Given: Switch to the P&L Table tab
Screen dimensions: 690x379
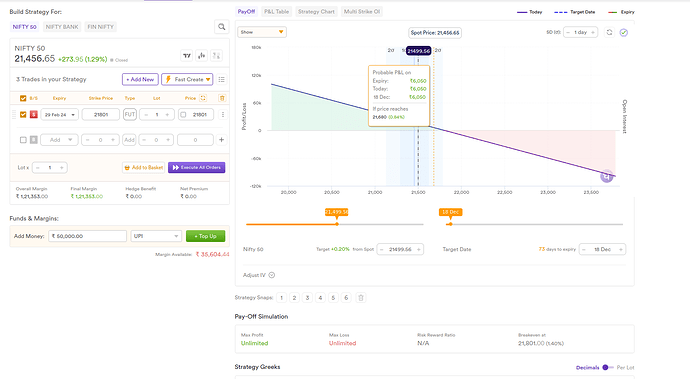Looking at the screenshot, I should [276, 11].
